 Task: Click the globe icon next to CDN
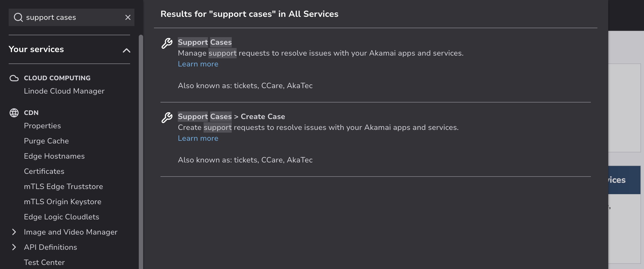coord(14,113)
